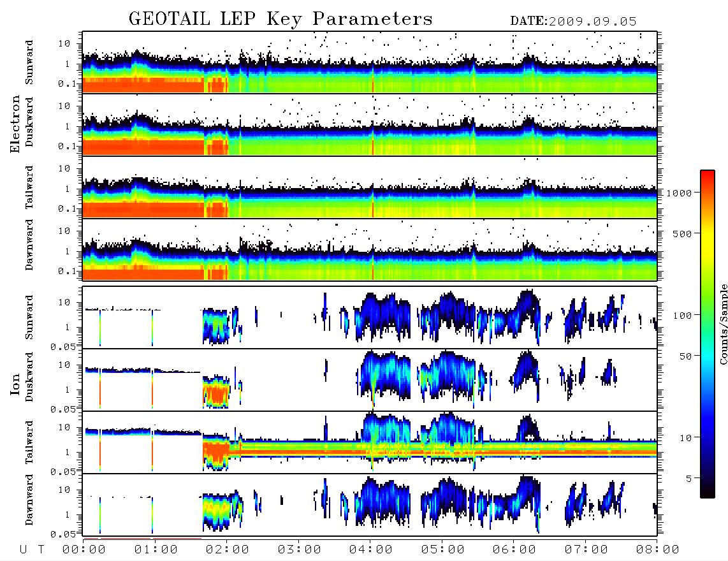728x561 pixels.
Task: Click the "100" color scale value
Action: pos(682,316)
